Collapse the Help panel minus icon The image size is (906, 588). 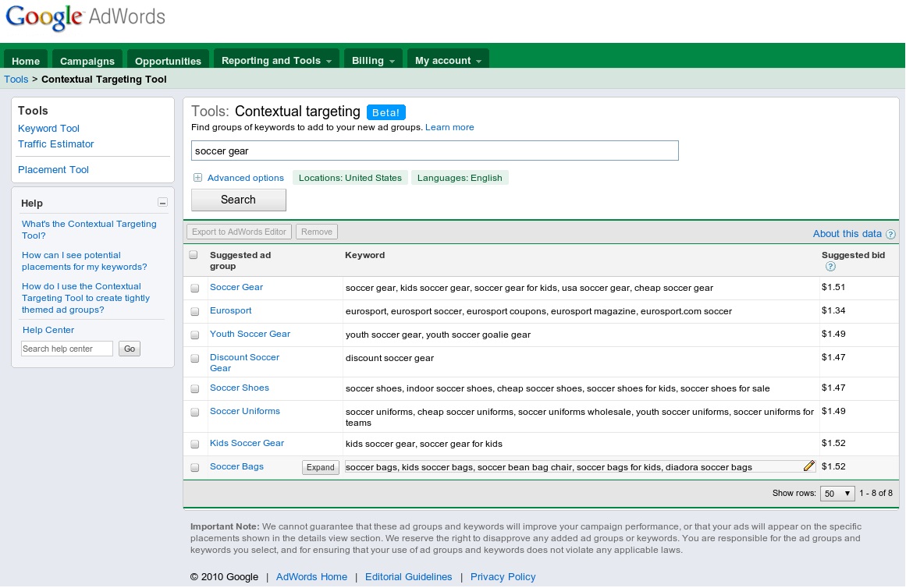click(163, 202)
